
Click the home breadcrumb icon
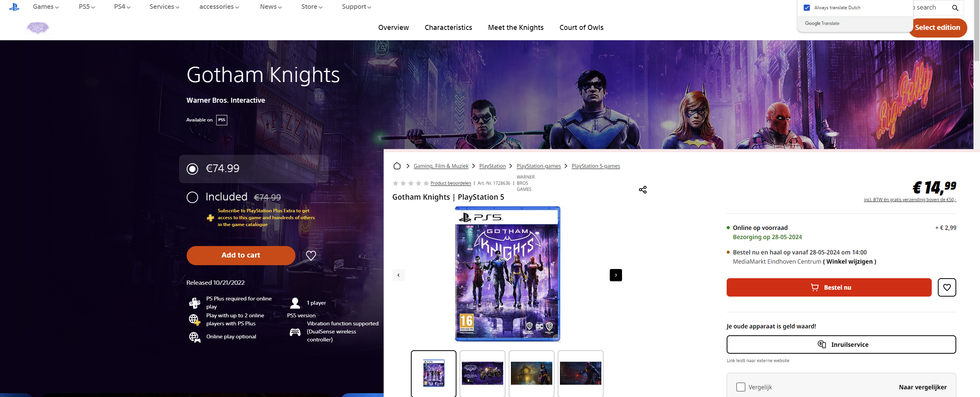(397, 166)
